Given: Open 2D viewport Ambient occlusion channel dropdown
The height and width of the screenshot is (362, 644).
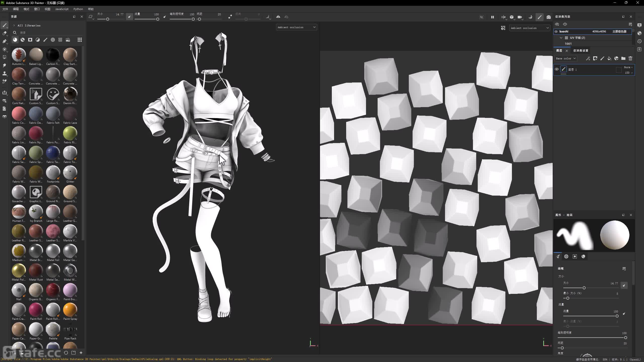Looking at the screenshot, I should [x=530, y=28].
